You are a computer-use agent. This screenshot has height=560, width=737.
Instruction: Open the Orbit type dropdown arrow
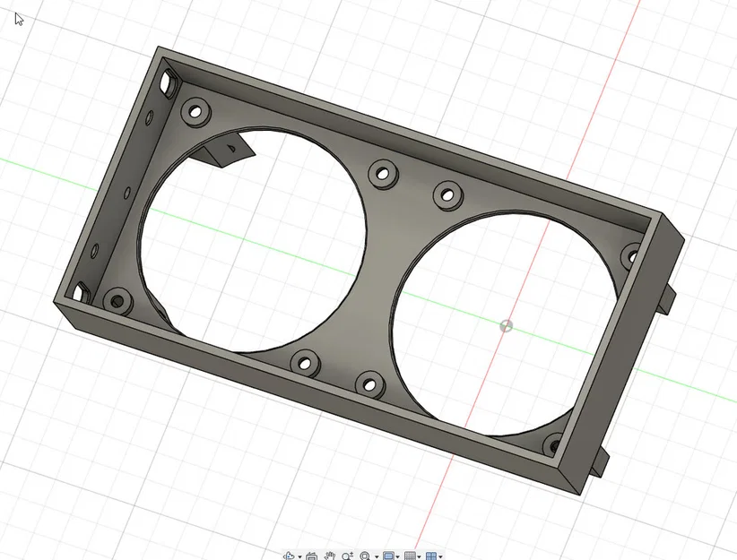299,556
